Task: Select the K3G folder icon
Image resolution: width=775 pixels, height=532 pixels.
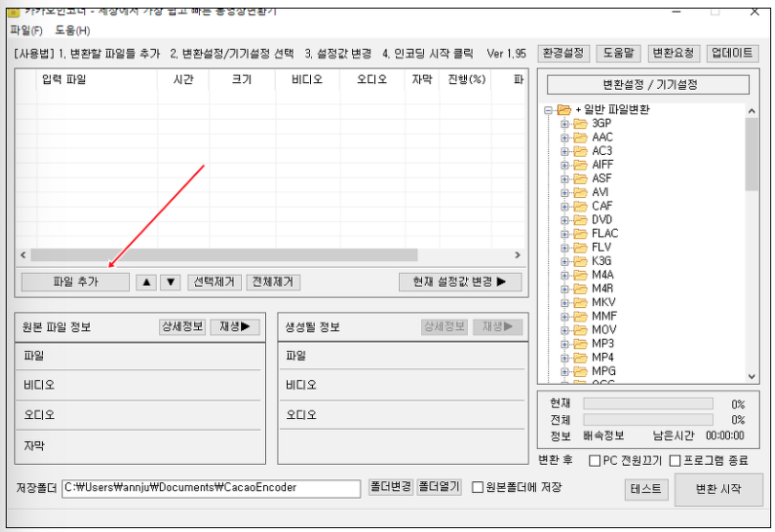Action: click(580, 261)
